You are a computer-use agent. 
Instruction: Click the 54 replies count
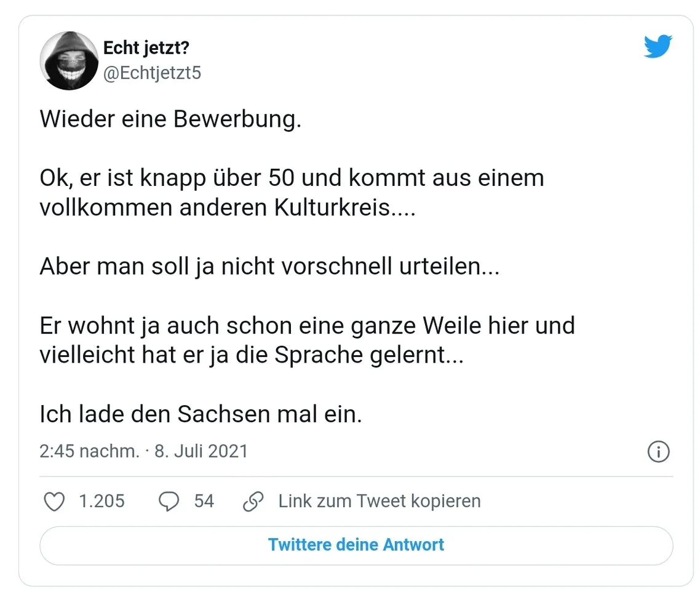pyautogui.click(x=204, y=501)
